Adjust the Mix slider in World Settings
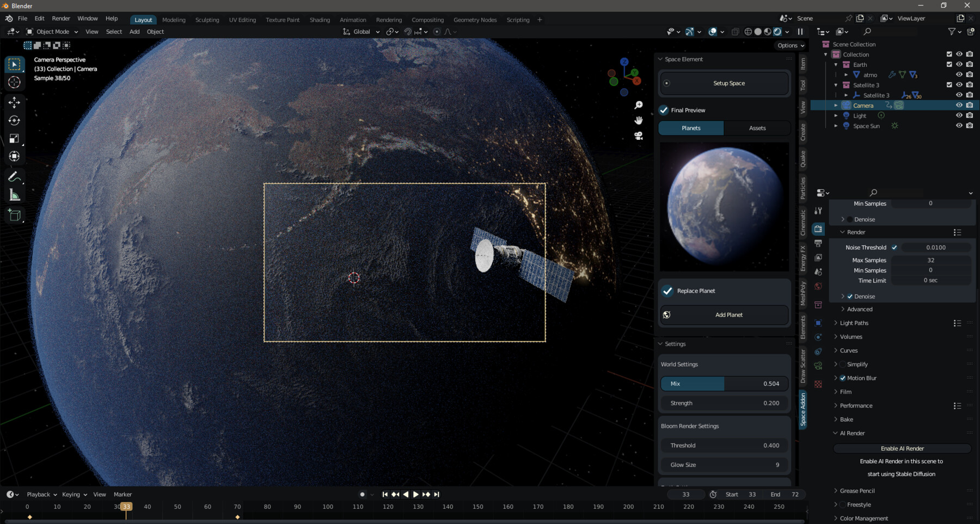The width and height of the screenshot is (980, 524). tap(724, 384)
